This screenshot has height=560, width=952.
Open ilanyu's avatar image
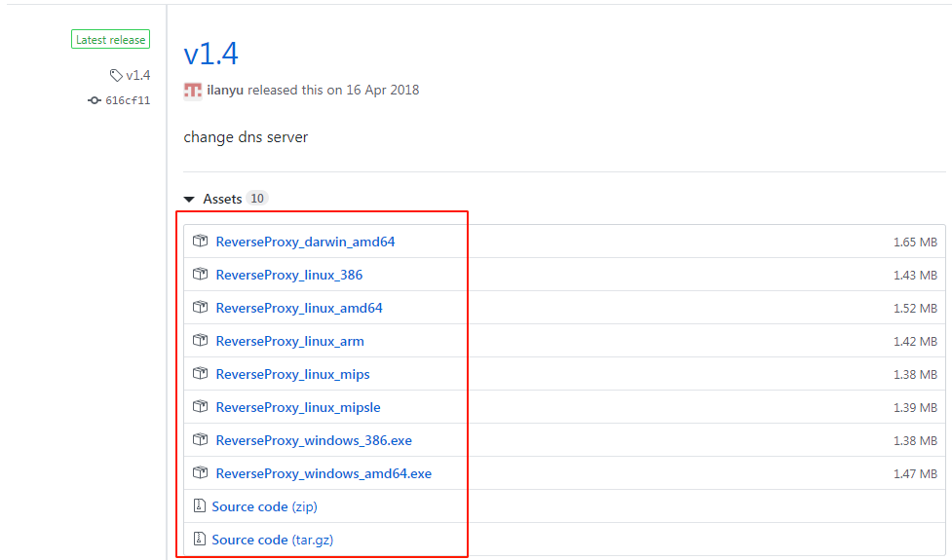(x=193, y=91)
